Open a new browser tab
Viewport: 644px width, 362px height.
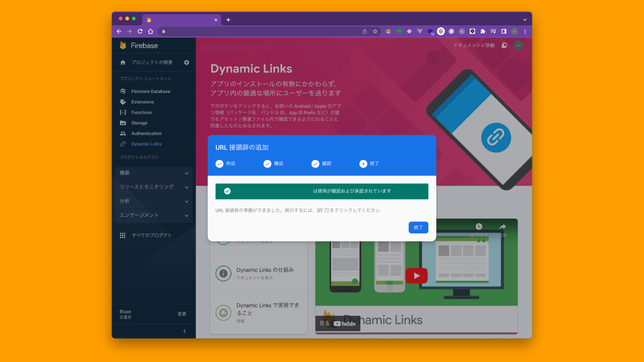click(228, 20)
